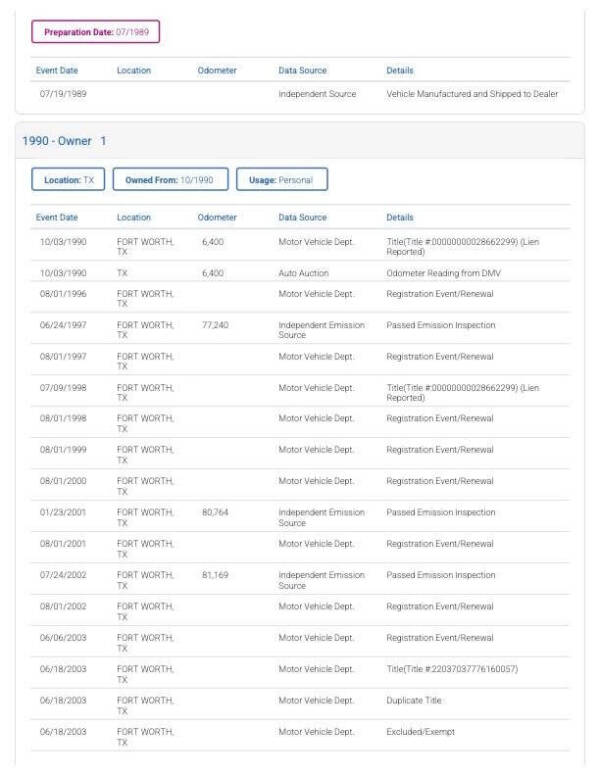The height and width of the screenshot is (776, 600).
Task: Select the Location: TX badge
Action: 69,179
